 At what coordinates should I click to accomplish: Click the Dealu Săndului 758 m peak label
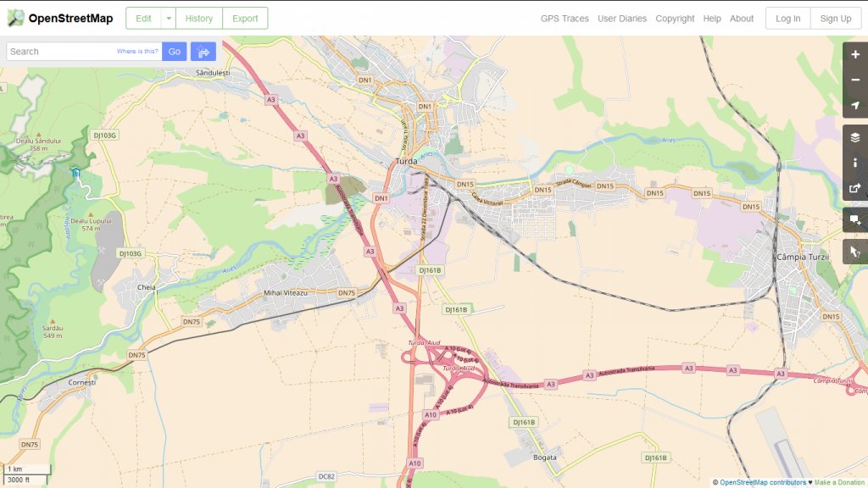click(38, 144)
